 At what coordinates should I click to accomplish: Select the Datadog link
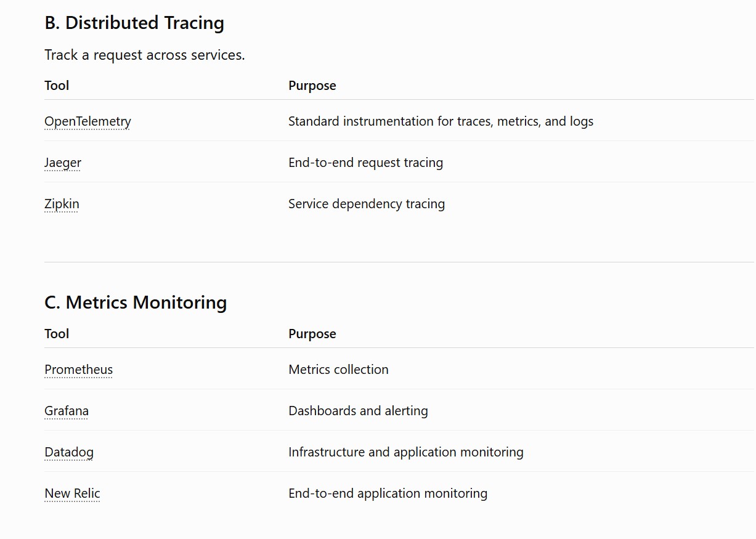coord(69,452)
